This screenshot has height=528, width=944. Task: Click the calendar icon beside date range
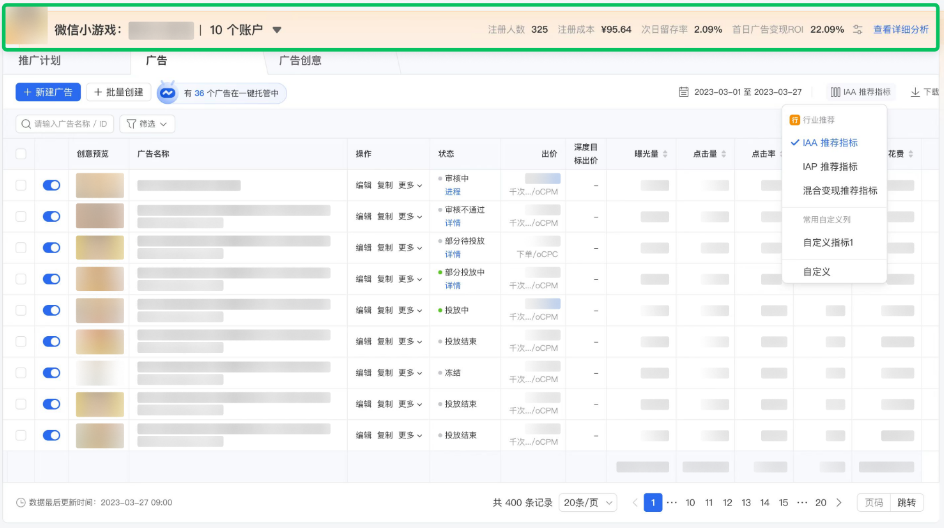point(683,92)
